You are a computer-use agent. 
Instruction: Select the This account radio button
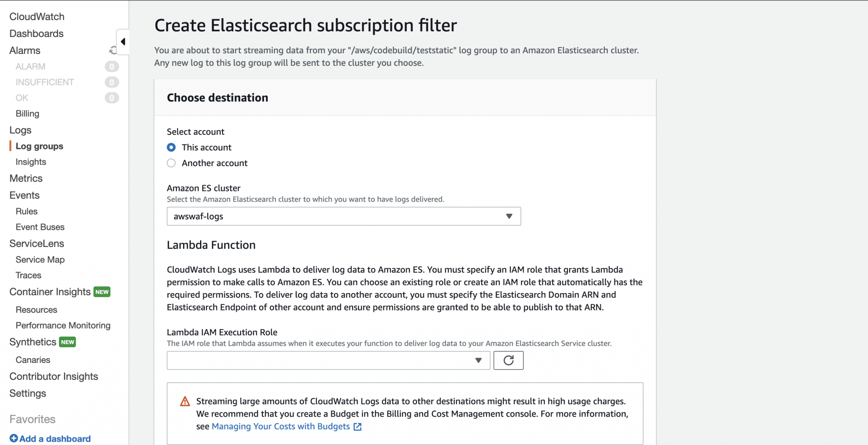171,147
